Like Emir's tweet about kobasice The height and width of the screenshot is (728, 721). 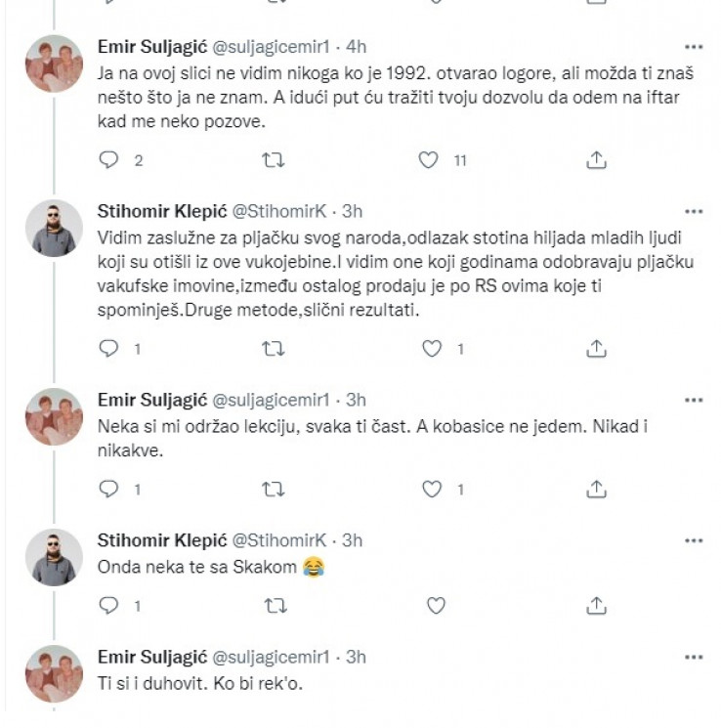[431, 488]
